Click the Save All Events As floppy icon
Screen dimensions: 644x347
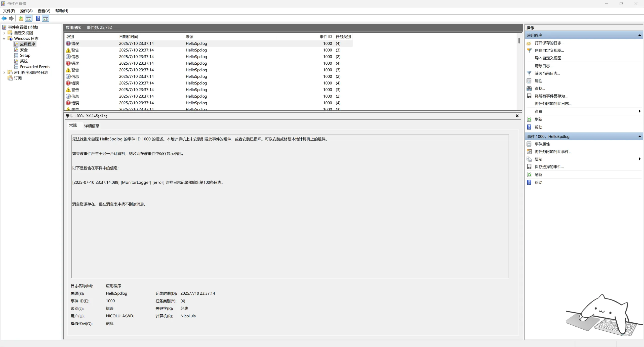(529, 96)
